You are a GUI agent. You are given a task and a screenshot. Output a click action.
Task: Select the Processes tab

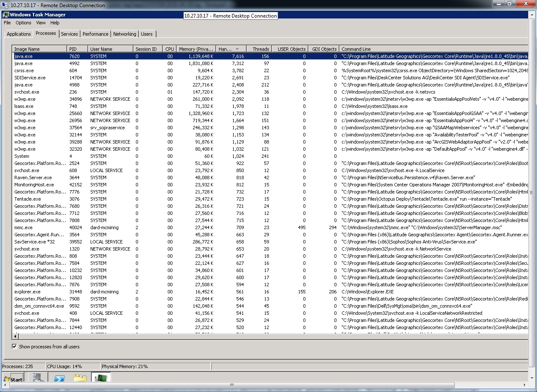pos(46,33)
